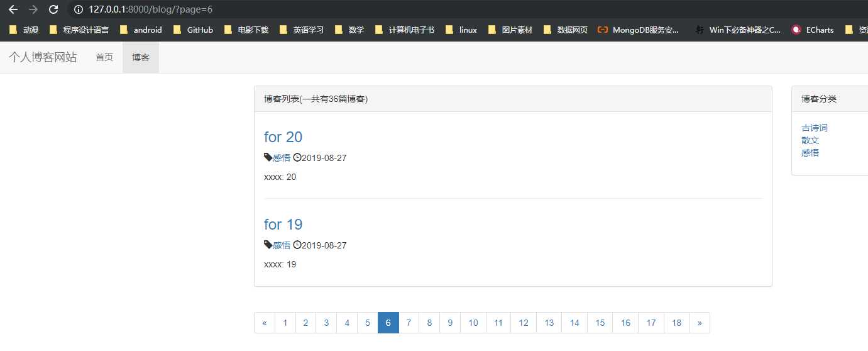Open the 数学 bookmark folder
The height and width of the screenshot is (351, 868).
[x=349, y=30]
